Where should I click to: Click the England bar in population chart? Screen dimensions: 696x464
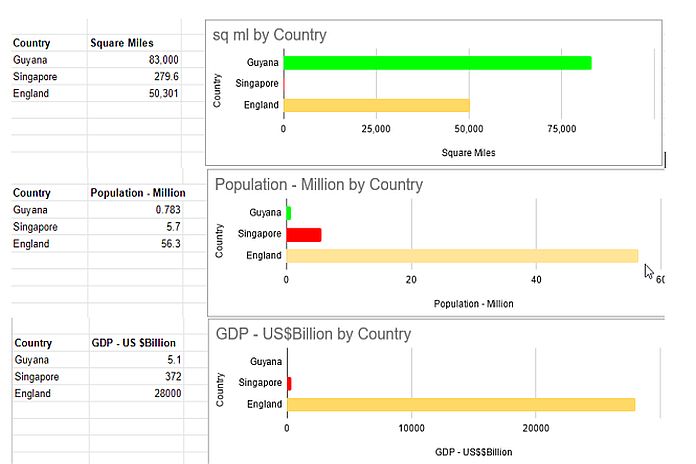click(x=461, y=256)
